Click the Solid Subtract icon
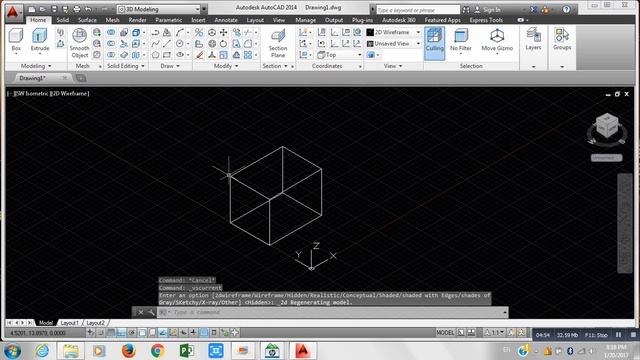The width and height of the screenshot is (640, 360). point(111,43)
